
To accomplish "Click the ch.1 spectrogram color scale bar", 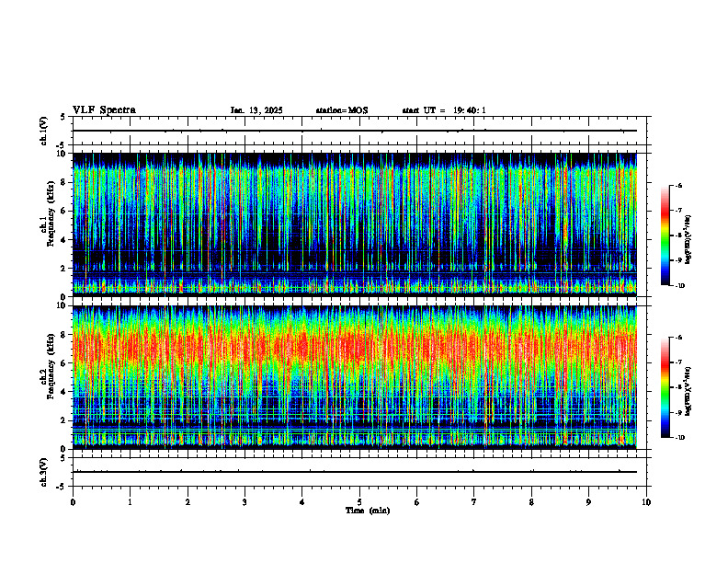I will (665, 236).
